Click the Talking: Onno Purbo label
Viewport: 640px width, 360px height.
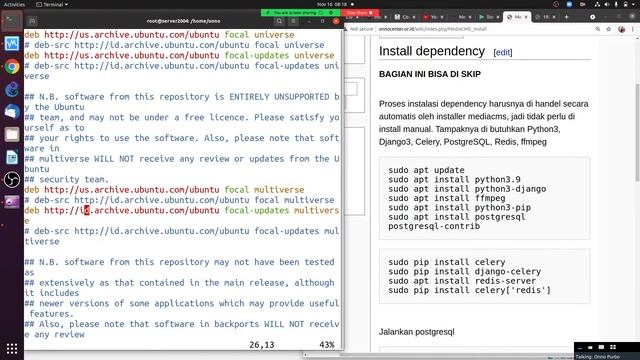pyautogui.click(x=598, y=357)
